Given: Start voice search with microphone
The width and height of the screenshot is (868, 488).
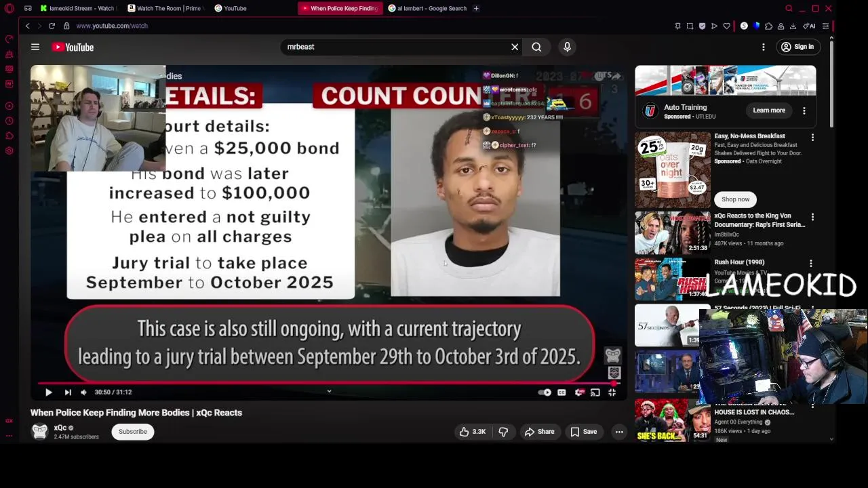Looking at the screenshot, I should [568, 47].
